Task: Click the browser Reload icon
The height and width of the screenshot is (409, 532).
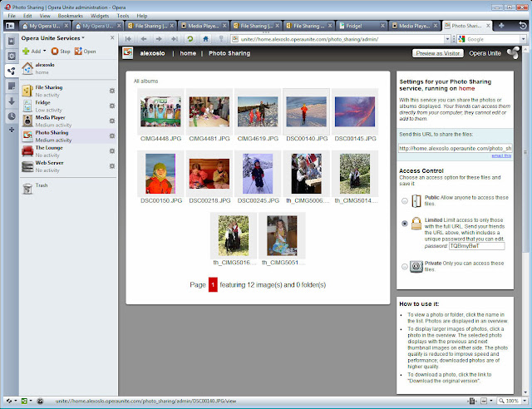Action: [190, 38]
